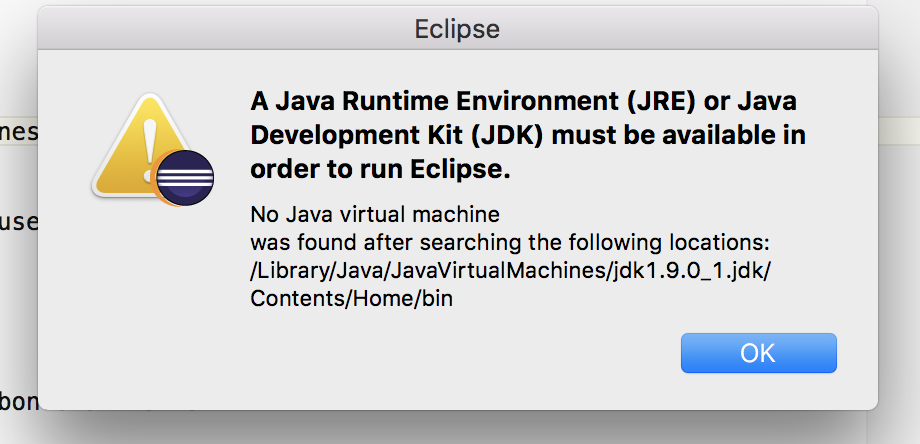Viewport: 920px width, 444px height.
Task: Click the 'order to run Eclipse.' heading line
Action: tap(380, 169)
